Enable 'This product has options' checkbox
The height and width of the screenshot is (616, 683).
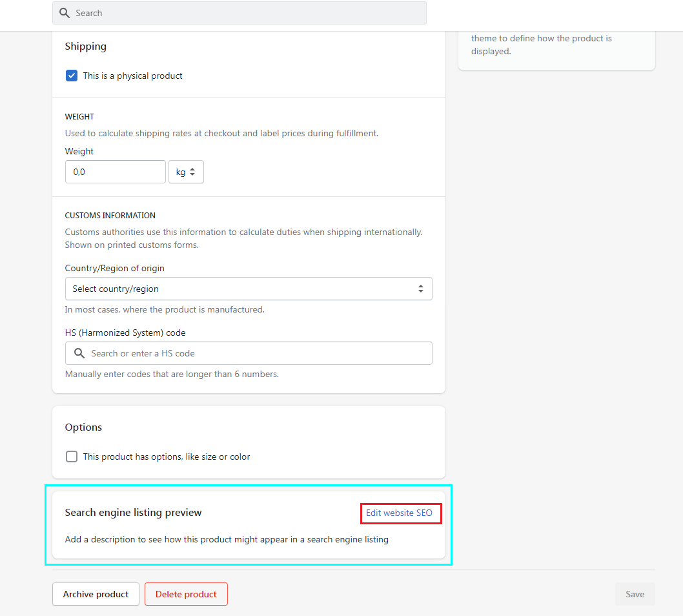(72, 457)
